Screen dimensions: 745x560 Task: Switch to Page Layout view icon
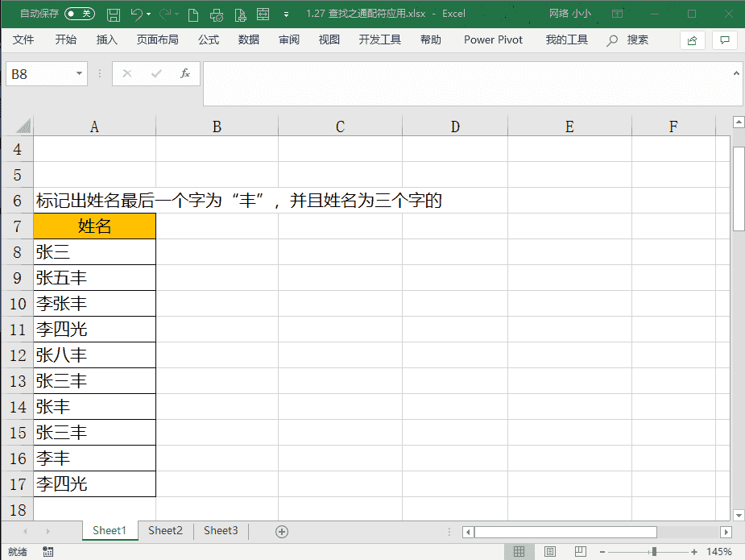(550, 551)
